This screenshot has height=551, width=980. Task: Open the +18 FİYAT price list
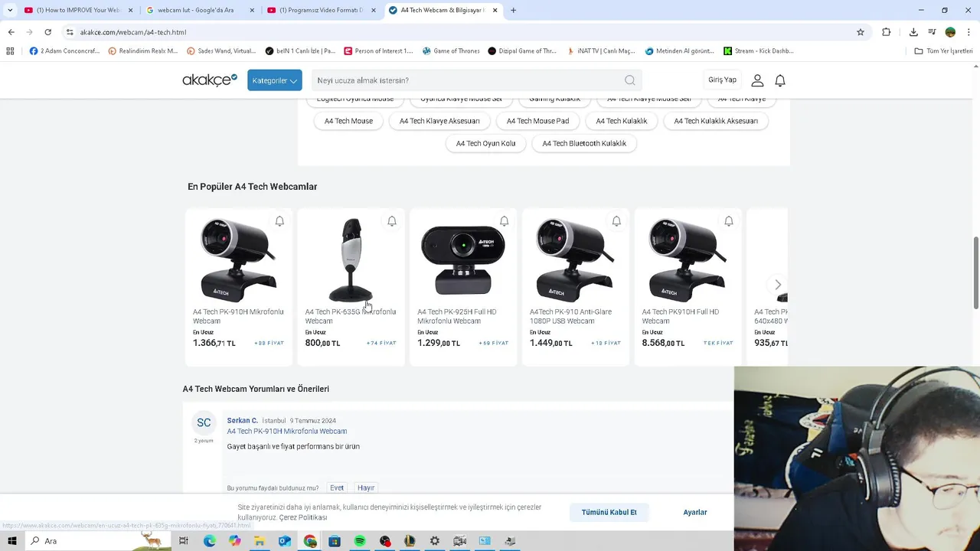tap(606, 343)
